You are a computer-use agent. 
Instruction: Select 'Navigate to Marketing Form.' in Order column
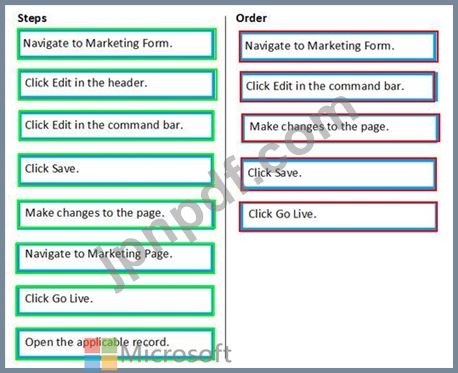(338, 46)
